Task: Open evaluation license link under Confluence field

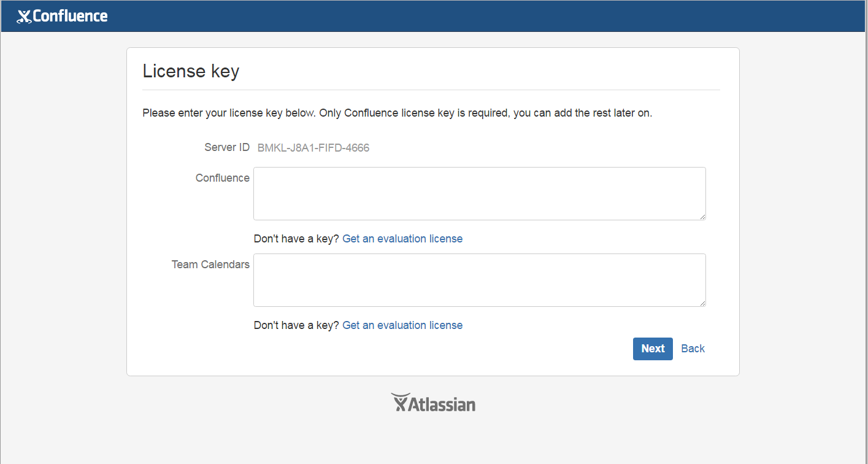Action: pos(402,239)
